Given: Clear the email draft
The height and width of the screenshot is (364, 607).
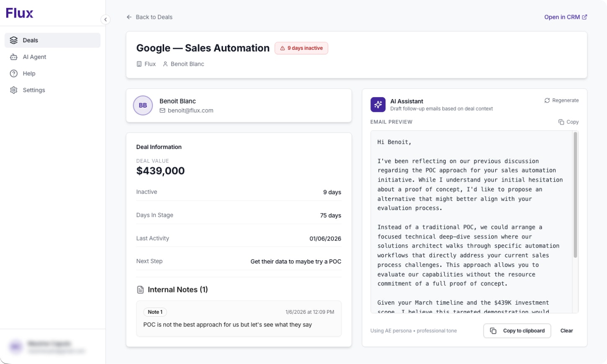Looking at the screenshot, I should [x=566, y=331].
